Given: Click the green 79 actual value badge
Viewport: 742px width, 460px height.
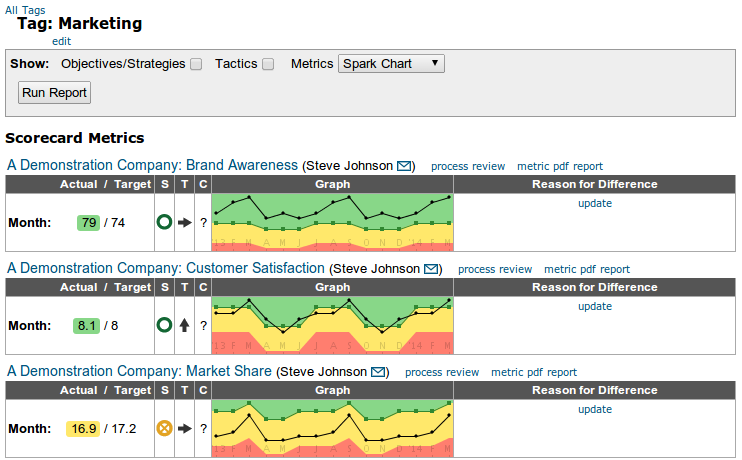Looking at the screenshot, I should [x=89, y=222].
